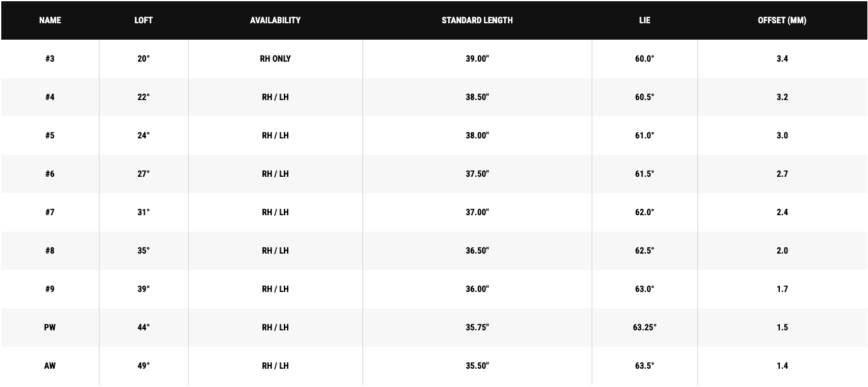Click the PW row name cell
The image size is (868, 387).
pos(50,327)
